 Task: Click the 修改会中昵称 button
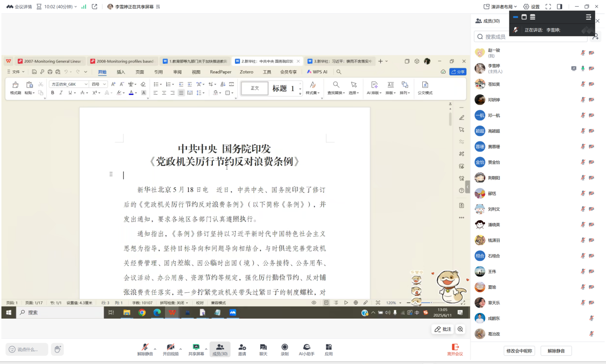pos(519,351)
